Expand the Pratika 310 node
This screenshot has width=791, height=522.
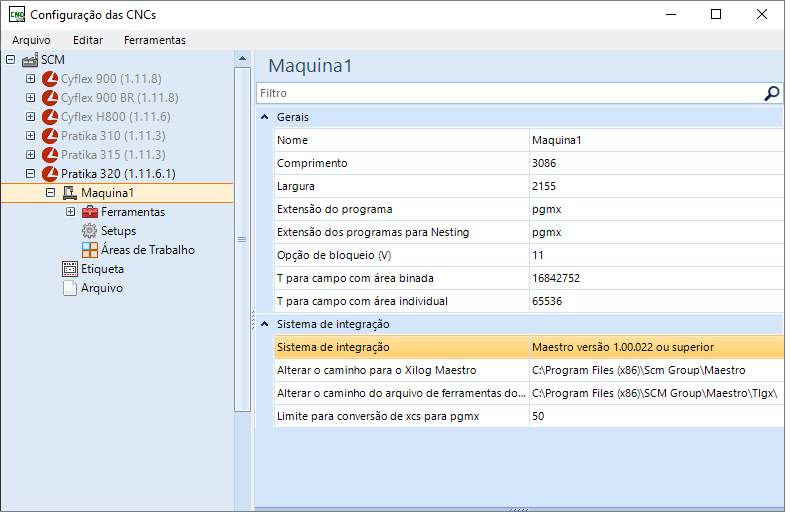[31, 136]
